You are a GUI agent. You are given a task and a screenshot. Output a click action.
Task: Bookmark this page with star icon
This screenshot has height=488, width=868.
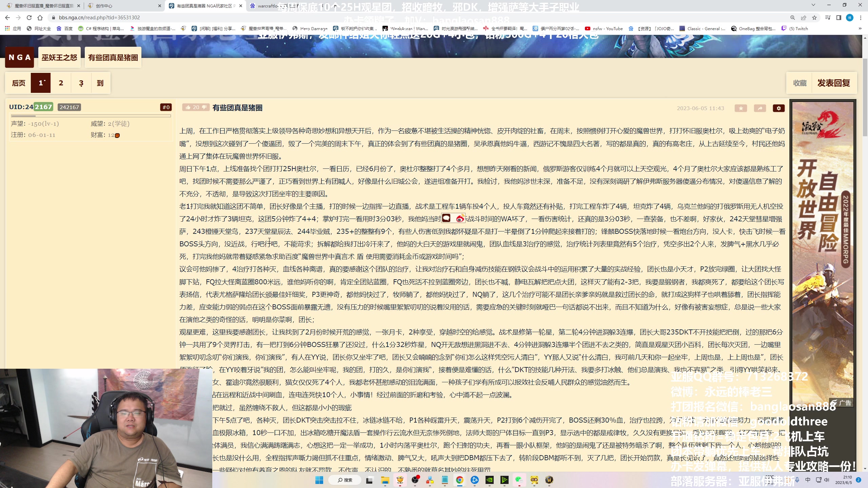coord(814,18)
